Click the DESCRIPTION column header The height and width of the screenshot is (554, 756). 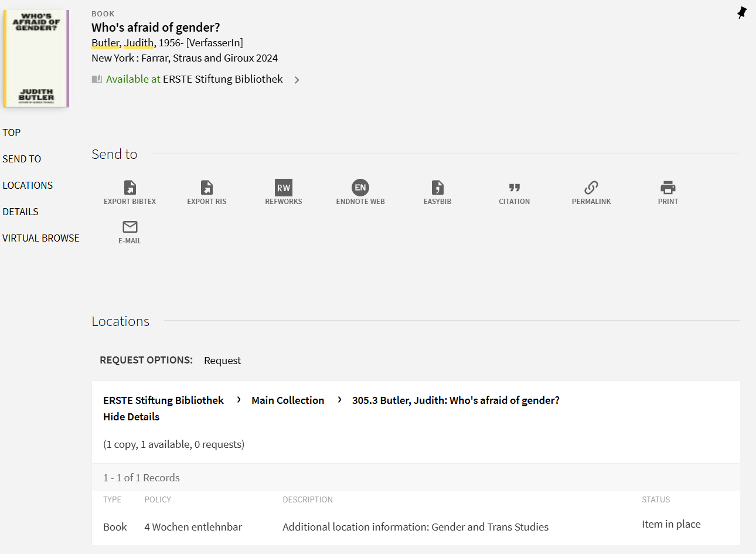pos(308,499)
